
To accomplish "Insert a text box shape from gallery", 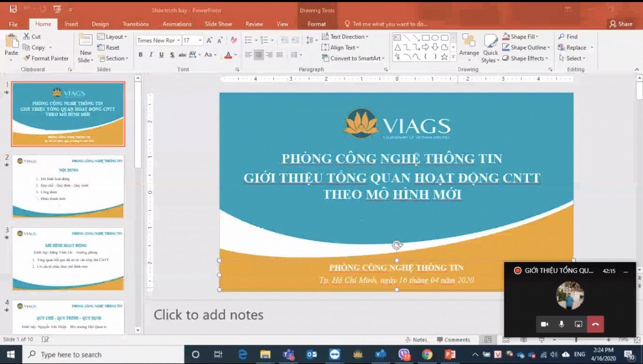I will pyautogui.click(x=397, y=38).
